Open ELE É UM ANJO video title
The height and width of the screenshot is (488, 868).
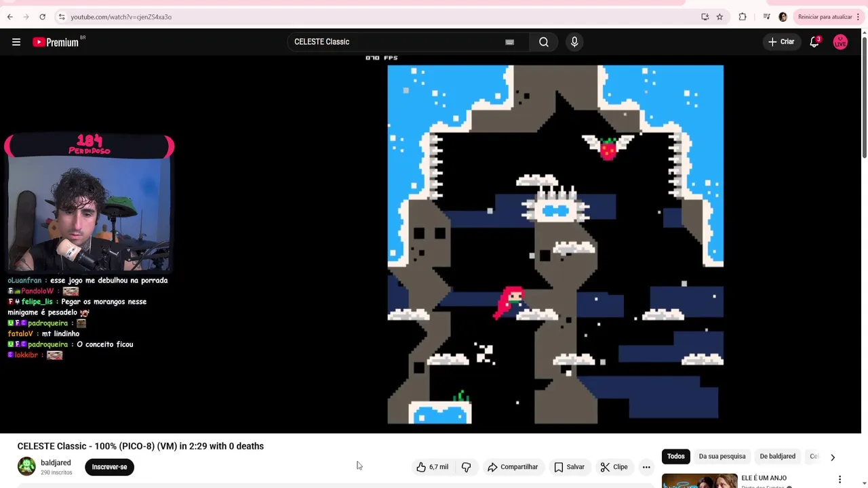(x=764, y=479)
